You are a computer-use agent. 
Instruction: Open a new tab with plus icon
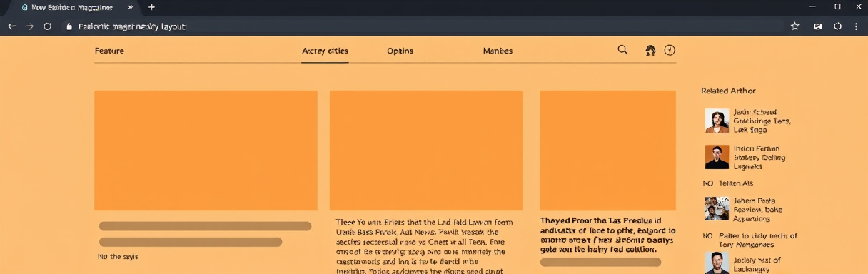151,7
